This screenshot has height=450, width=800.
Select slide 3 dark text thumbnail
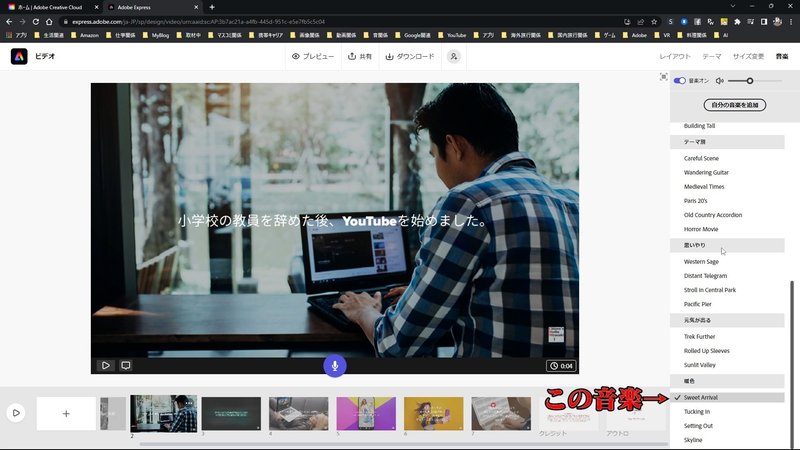231,414
